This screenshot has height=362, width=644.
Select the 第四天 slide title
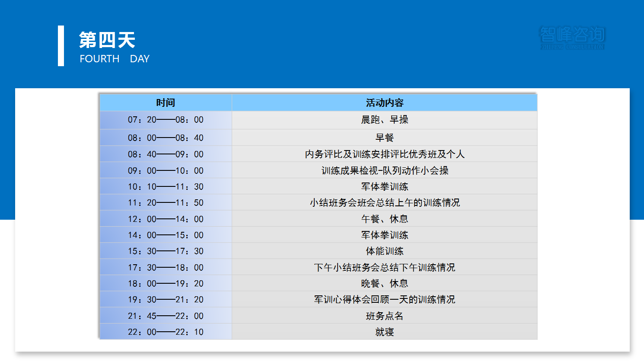pyautogui.click(x=107, y=40)
